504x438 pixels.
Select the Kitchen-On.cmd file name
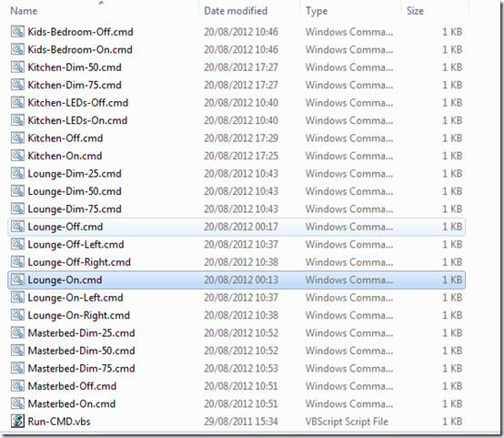pyautogui.click(x=65, y=156)
